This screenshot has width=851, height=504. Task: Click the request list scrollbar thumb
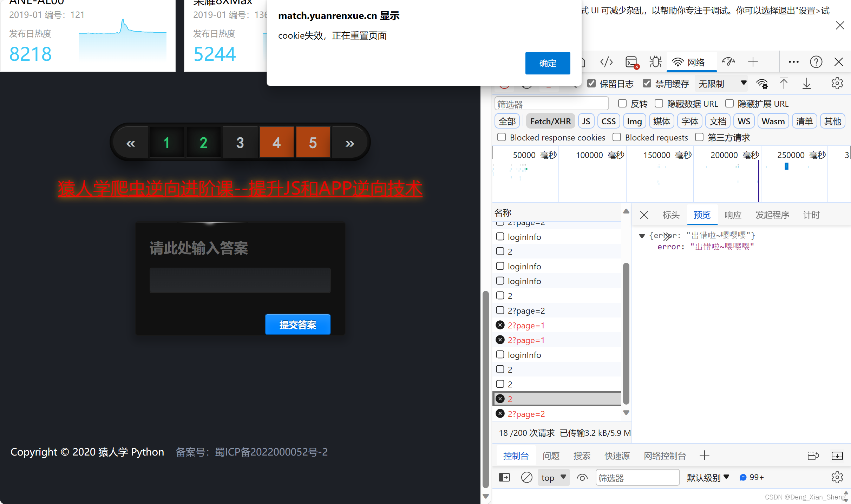pyautogui.click(x=626, y=334)
